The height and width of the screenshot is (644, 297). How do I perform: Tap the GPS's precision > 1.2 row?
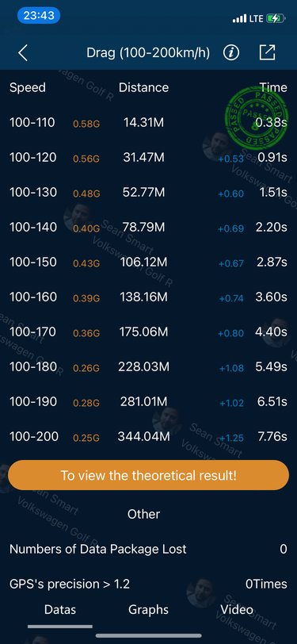[x=149, y=584]
